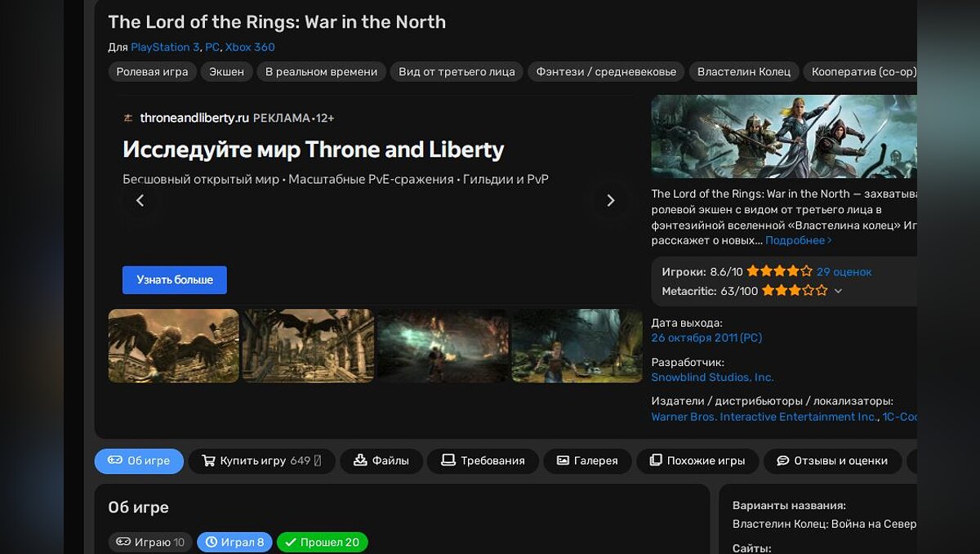
Task: Open the PC platform link
Action: (212, 47)
